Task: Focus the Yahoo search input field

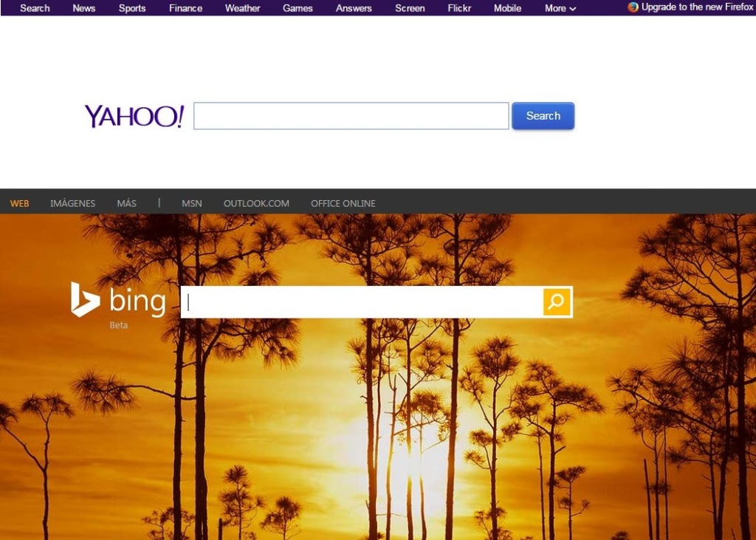Action: point(351,116)
